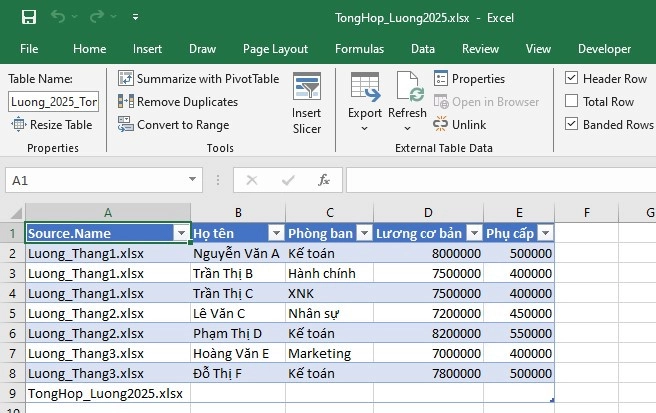Click the Undo arrow icon
Screen dimensions: 656x413
(x=58, y=17)
